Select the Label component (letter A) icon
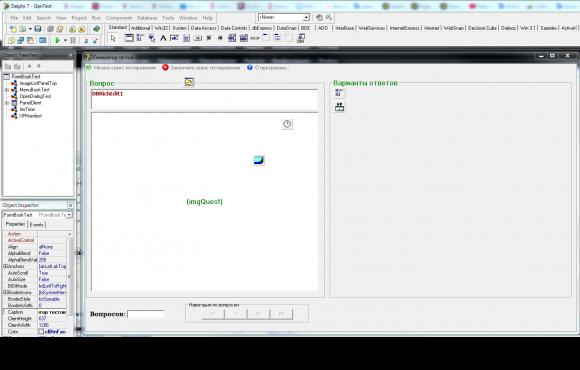 (x=163, y=38)
